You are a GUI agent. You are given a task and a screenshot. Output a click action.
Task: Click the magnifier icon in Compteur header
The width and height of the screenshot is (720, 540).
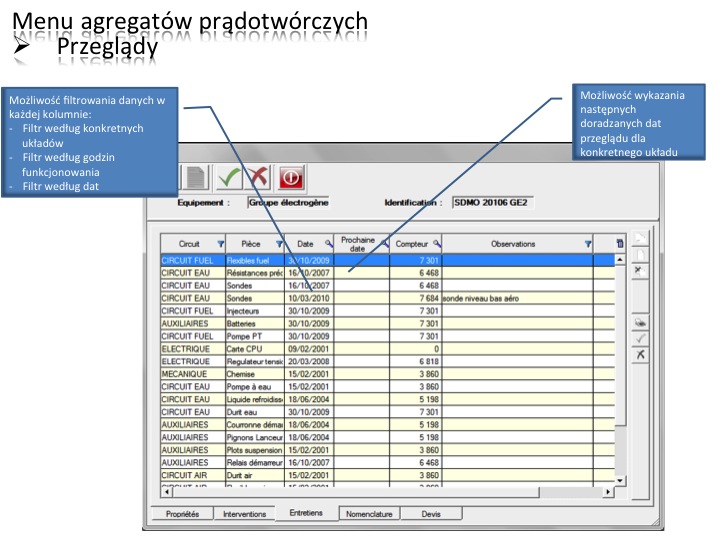435,243
